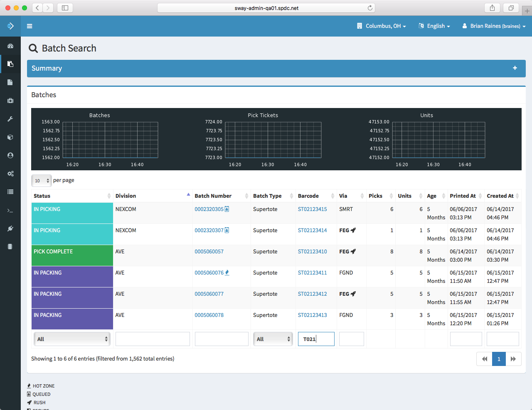Screen dimensions: 532x410
Task: Open the terminal prompt sidebar icon
Action: [x=10, y=210]
